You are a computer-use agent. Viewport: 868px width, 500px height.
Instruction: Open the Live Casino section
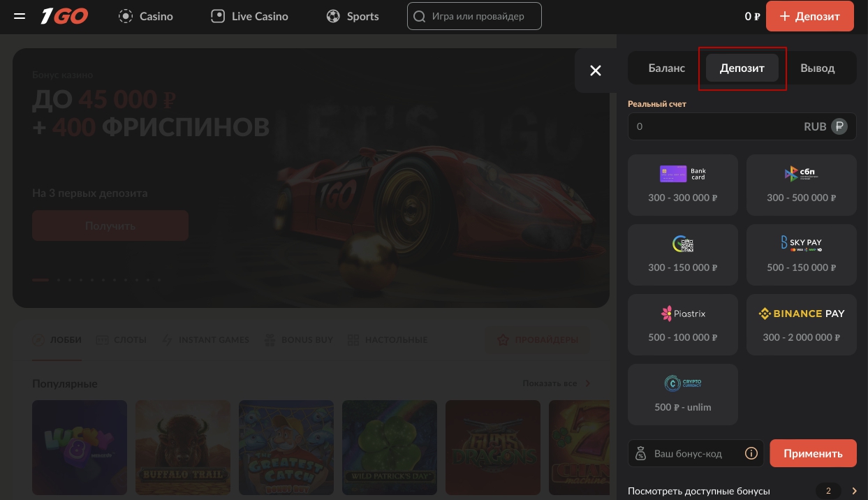[249, 16]
